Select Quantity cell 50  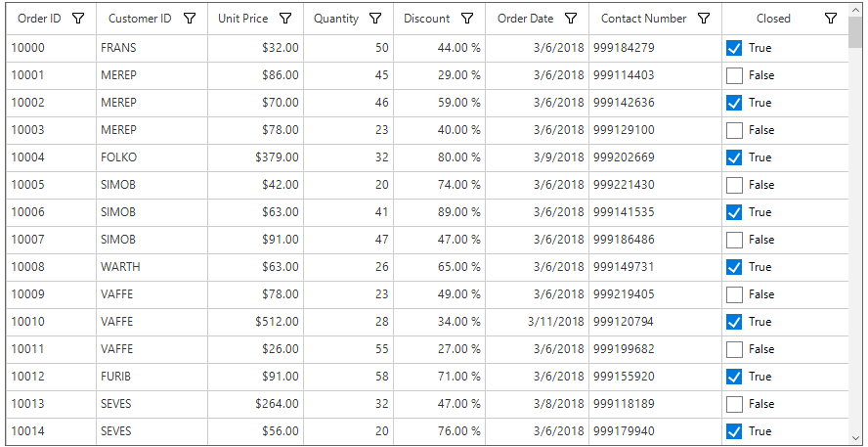tap(349, 48)
